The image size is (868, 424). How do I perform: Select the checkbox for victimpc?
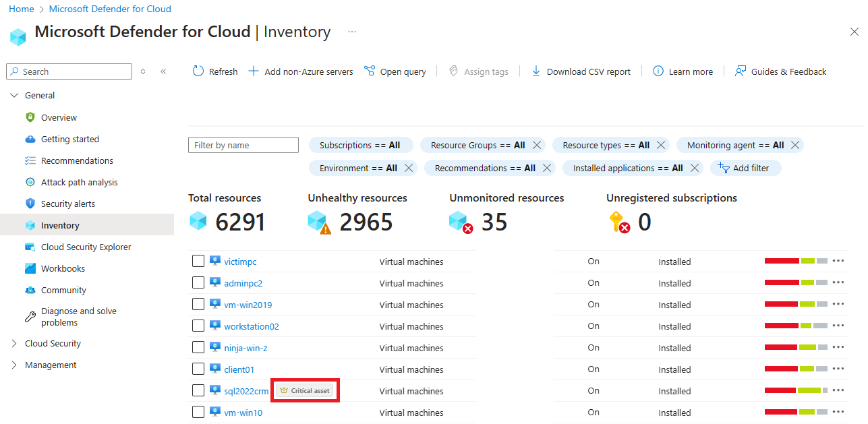(198, 261)
